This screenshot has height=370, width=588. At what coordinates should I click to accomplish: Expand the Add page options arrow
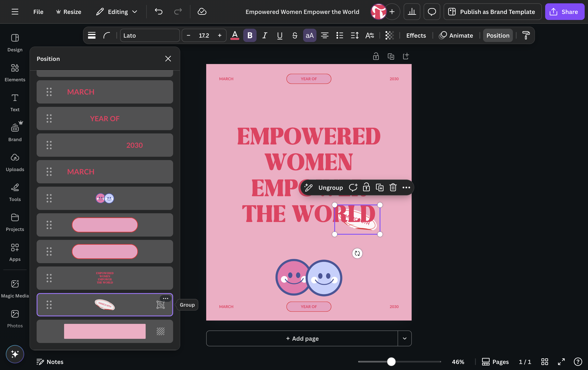coord(404,338)
